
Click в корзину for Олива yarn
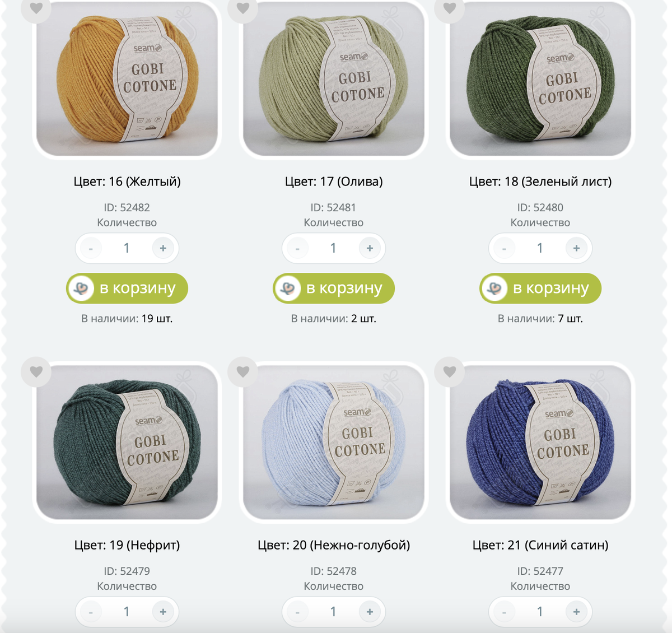click(334, 288)
